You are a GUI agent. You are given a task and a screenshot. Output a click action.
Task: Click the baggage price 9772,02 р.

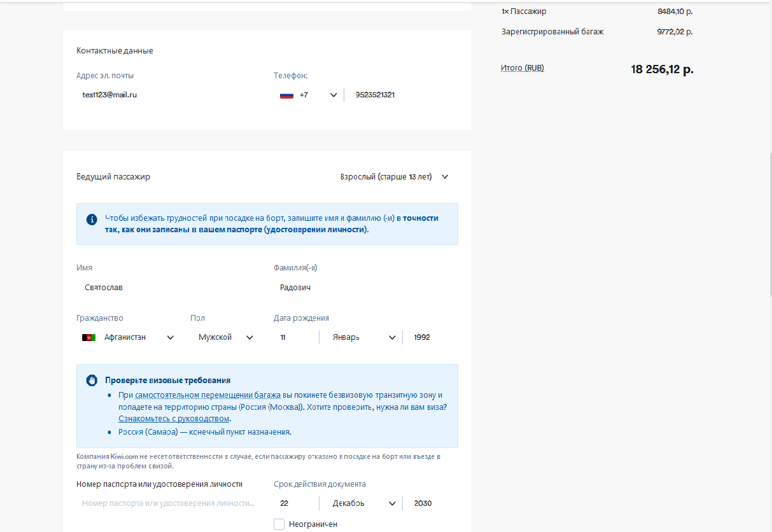point(675,31)
